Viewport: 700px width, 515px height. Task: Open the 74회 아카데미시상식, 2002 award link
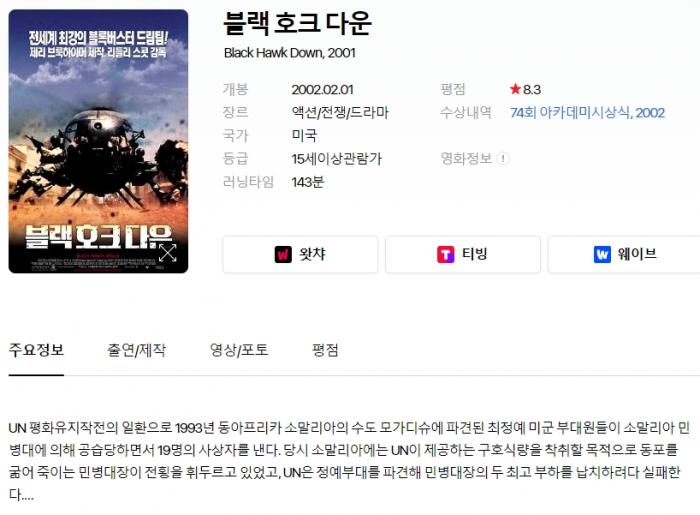[x=587, y=112]
